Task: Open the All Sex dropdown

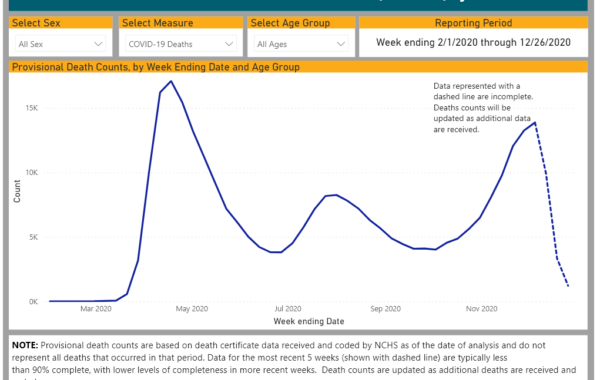Action: point(60,44)
